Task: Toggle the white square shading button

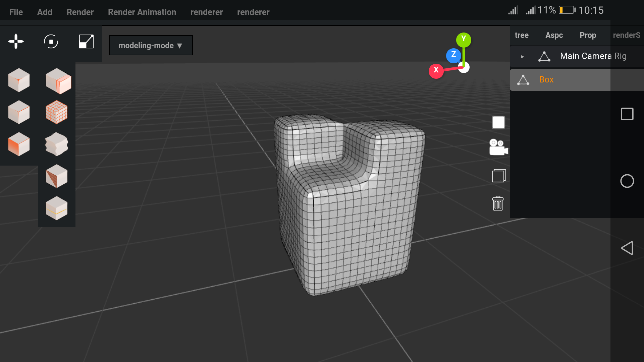Action: [x=498, y=122]
